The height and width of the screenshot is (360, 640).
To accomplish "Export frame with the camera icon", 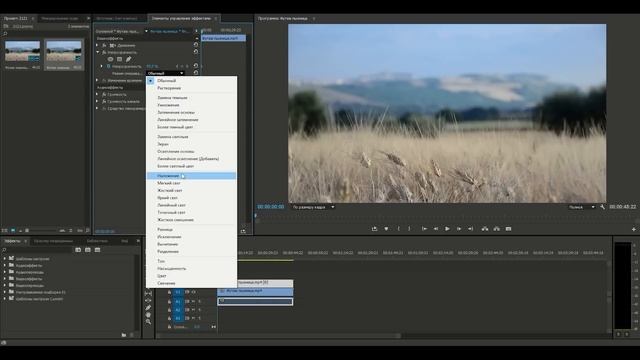I will (x=508, y=229).
